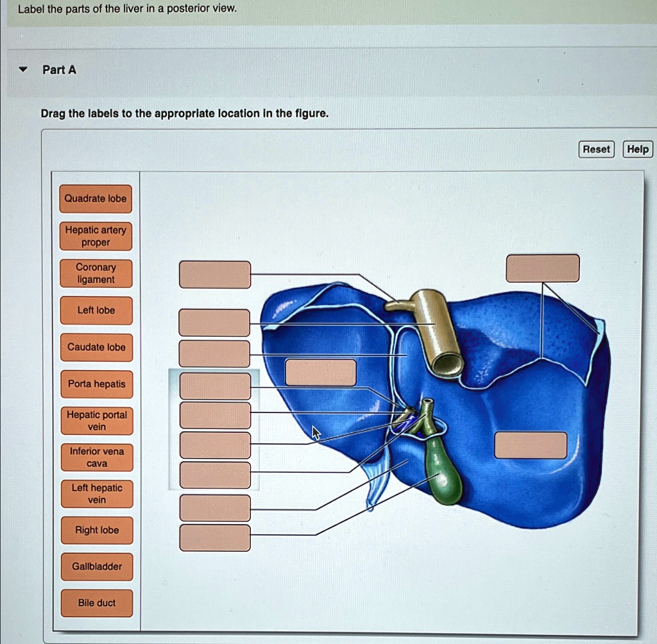Image resolution: width=657 pixels, height=644 pixels.
Task: Click the topmost left answer blank
Action: 215,274
